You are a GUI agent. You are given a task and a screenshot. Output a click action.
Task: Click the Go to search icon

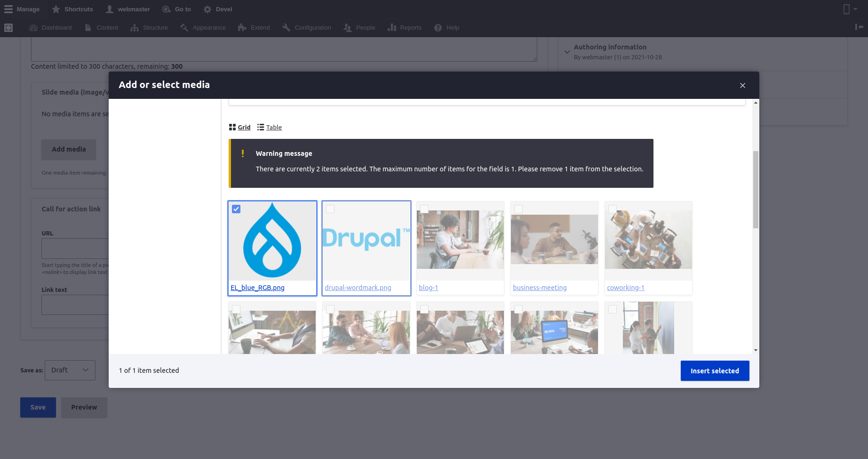167,9
